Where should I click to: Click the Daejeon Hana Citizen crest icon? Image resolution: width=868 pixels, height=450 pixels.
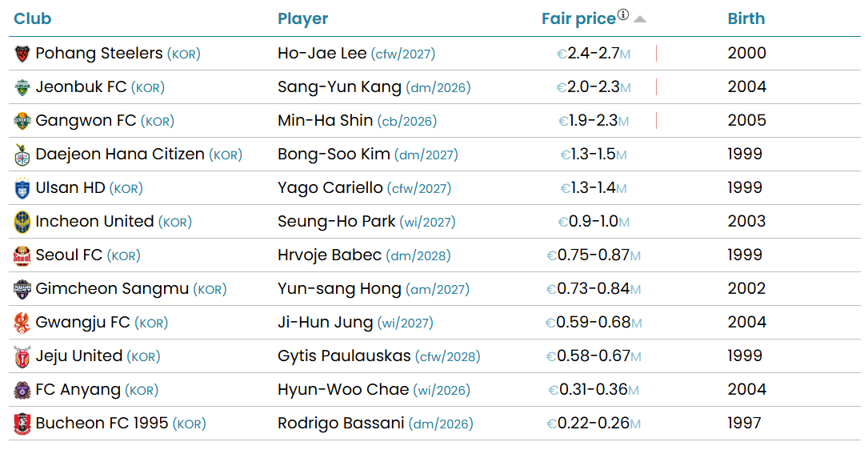tap(22, 155)
